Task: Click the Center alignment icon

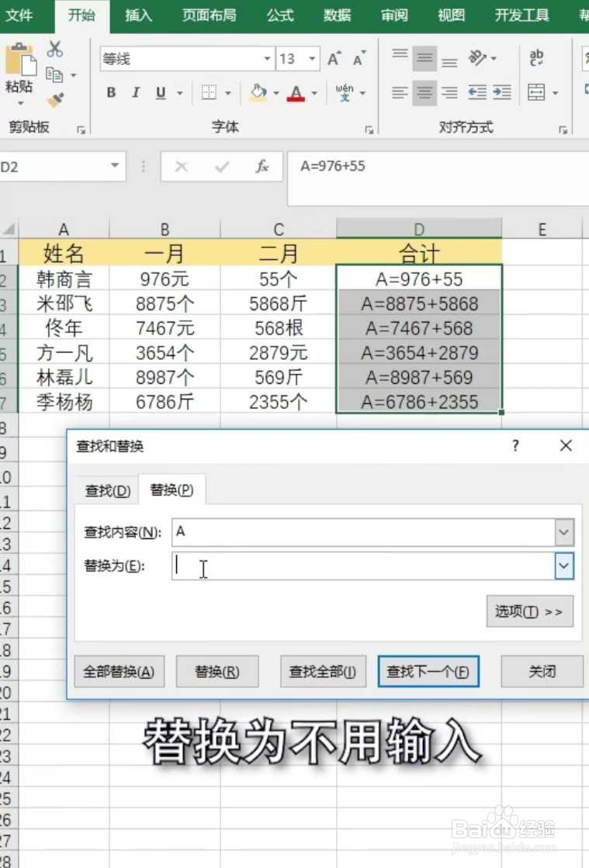Action: [x=424, y=92]
